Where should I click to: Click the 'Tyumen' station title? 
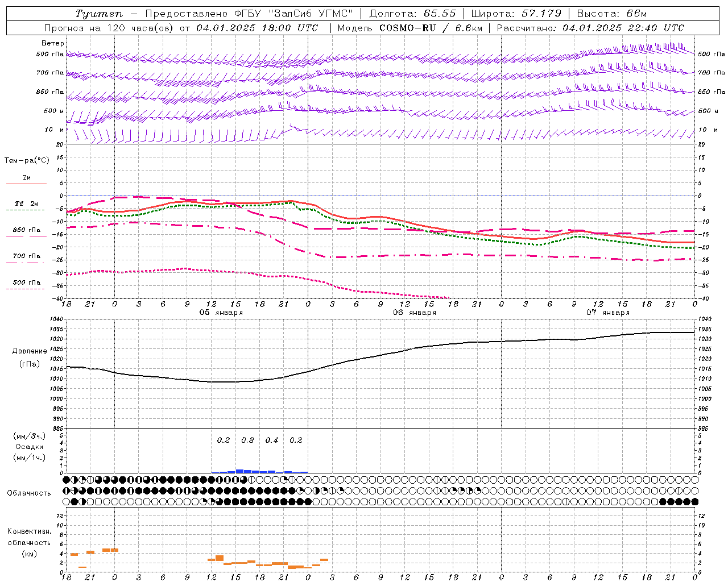pos(99,14)
